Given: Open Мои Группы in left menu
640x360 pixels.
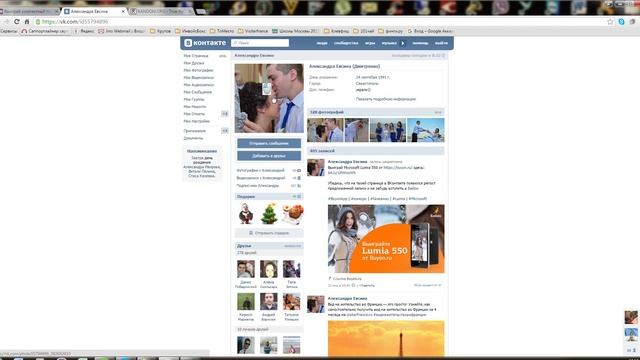Looking at the screenshot, I should click(194, 100).
